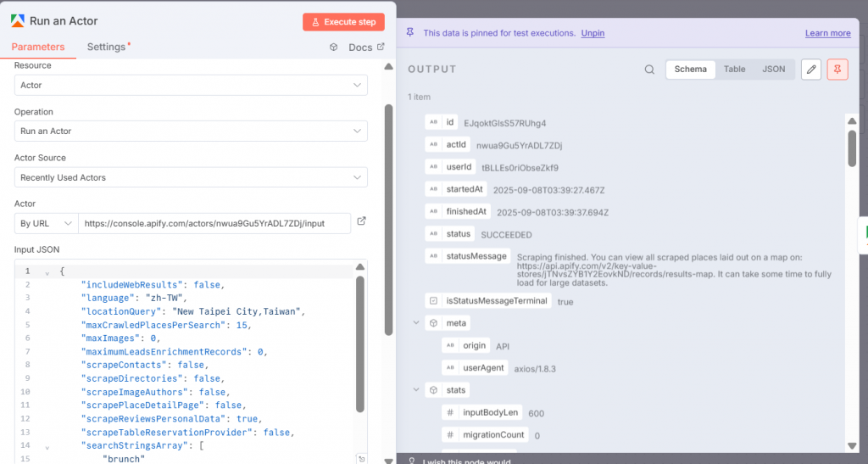This screenshot has width=868, height=464.
Task: Click the pencil edit output icon
Action: tap(811, 70)
